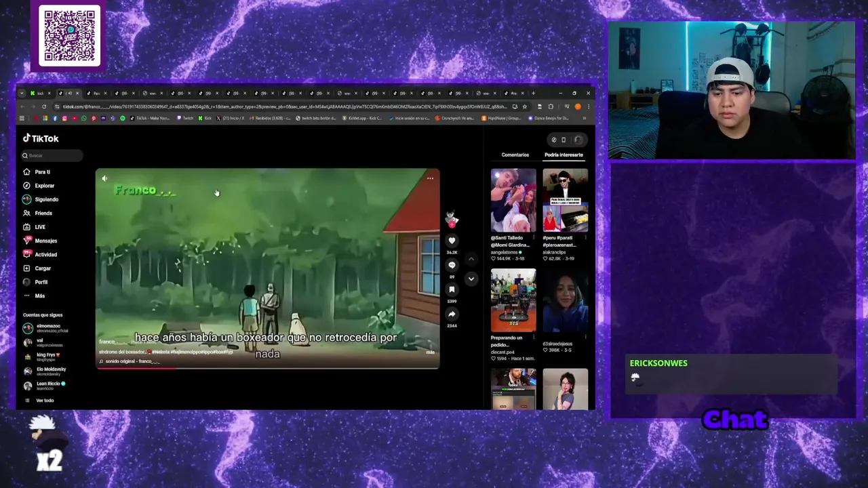Mute the video with the speaker icon
Image resolution: width=868 pixels, height=488 pixels.
[x=104, y=179]
